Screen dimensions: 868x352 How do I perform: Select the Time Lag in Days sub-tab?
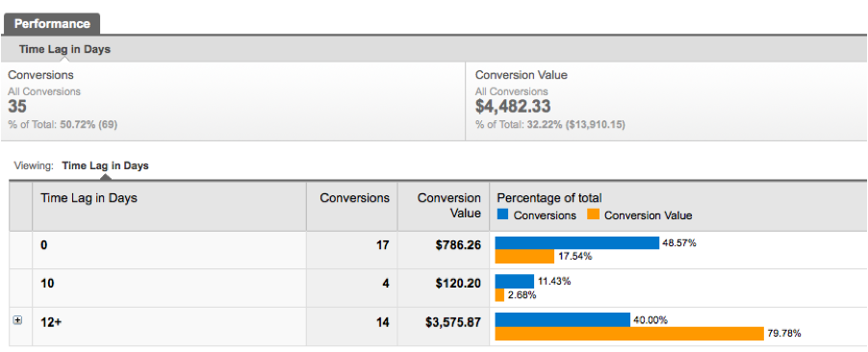coord(64,49)
